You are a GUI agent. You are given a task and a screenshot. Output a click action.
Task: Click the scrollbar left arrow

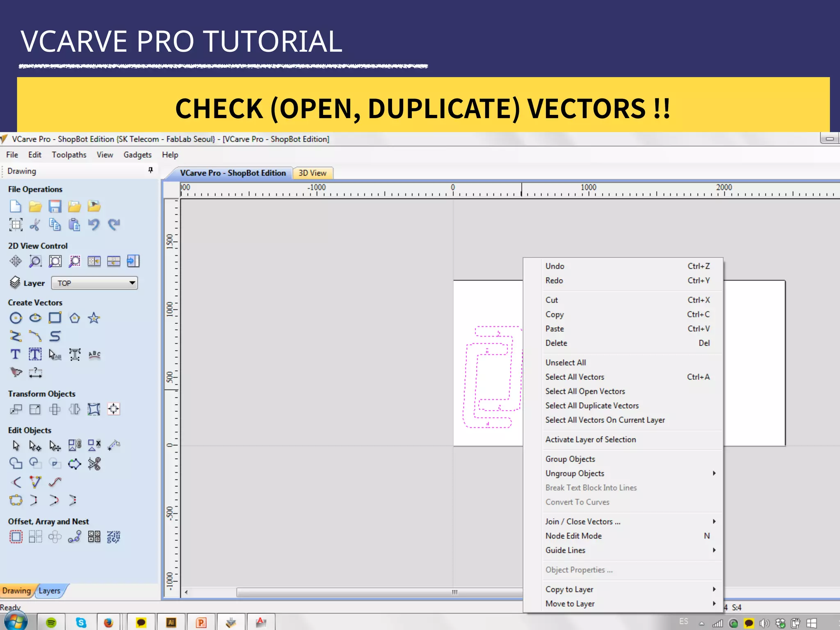tap(186, 592)
